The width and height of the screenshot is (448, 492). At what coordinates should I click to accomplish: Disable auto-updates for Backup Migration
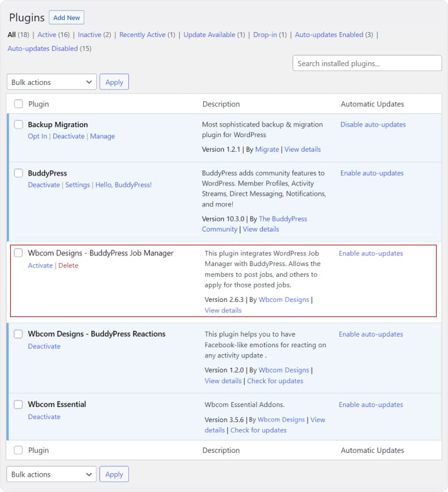click(x=372, y=125)
